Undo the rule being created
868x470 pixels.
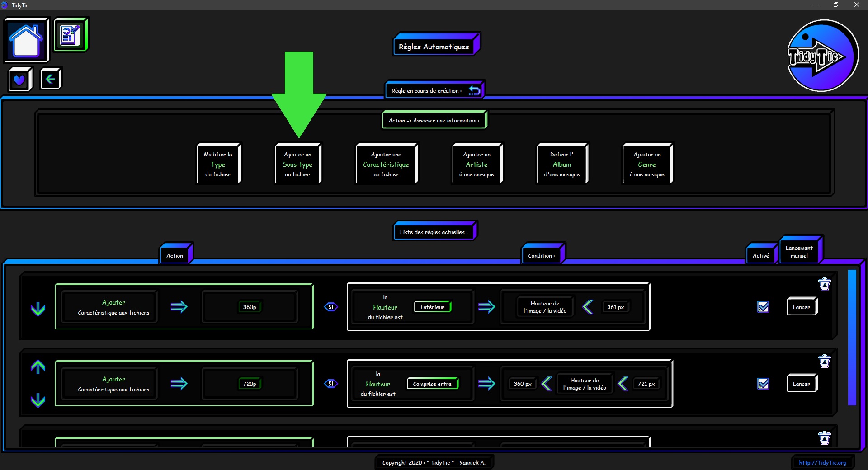point(474,91)
